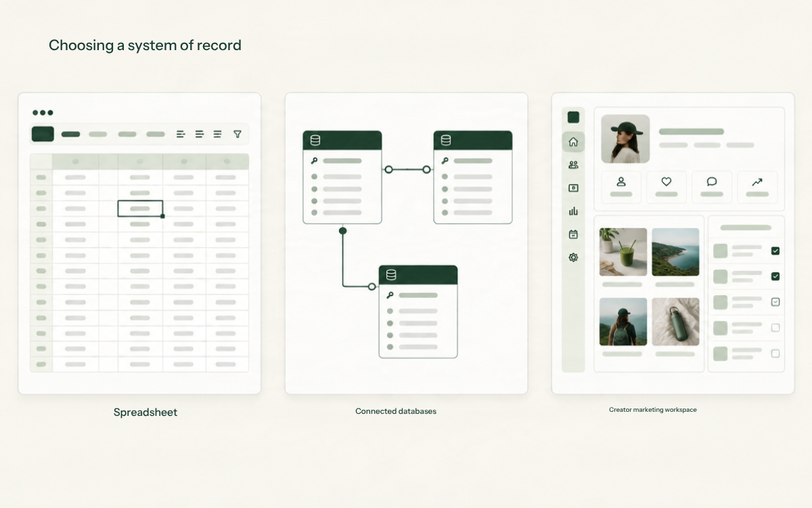The height and width of the screenshot is (508, 812).
Task: Click the dark relation dot under left table
Action: 342,231
